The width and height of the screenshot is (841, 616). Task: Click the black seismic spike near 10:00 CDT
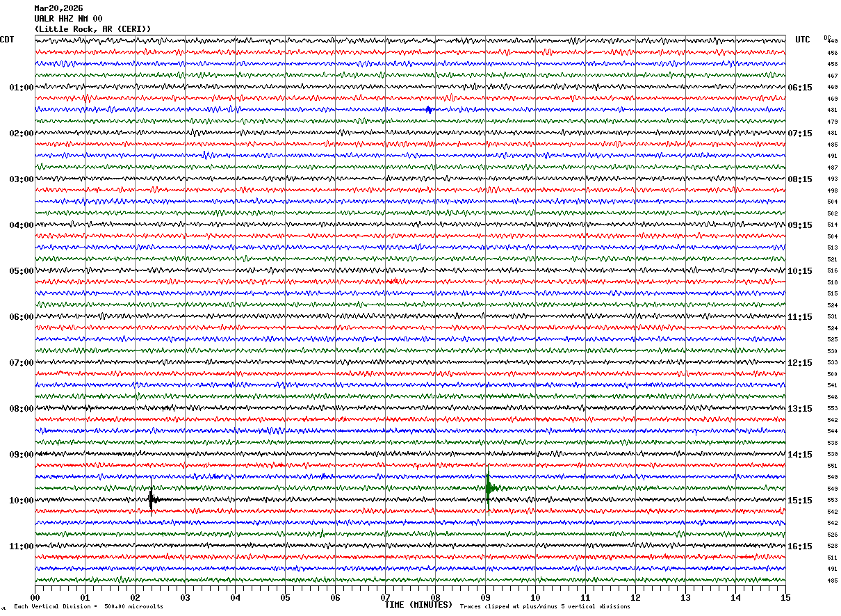point(152,499)
